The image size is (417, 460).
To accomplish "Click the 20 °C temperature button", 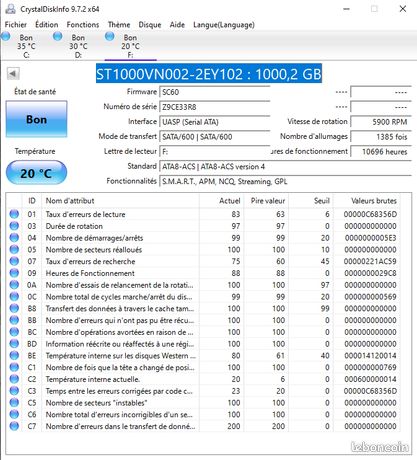I will pyautogui.click(x=36, y=173).
